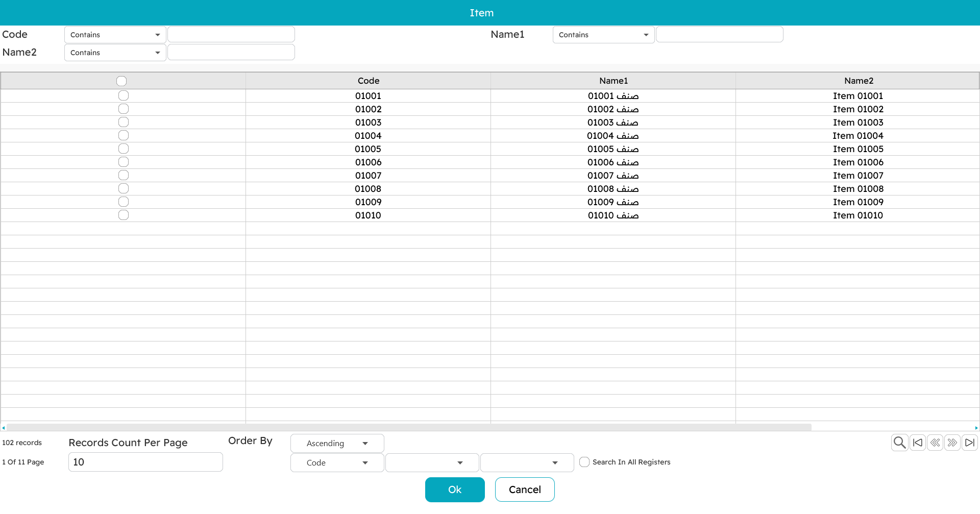Open the Name2 filter Contains dropdown

[115, 53]
